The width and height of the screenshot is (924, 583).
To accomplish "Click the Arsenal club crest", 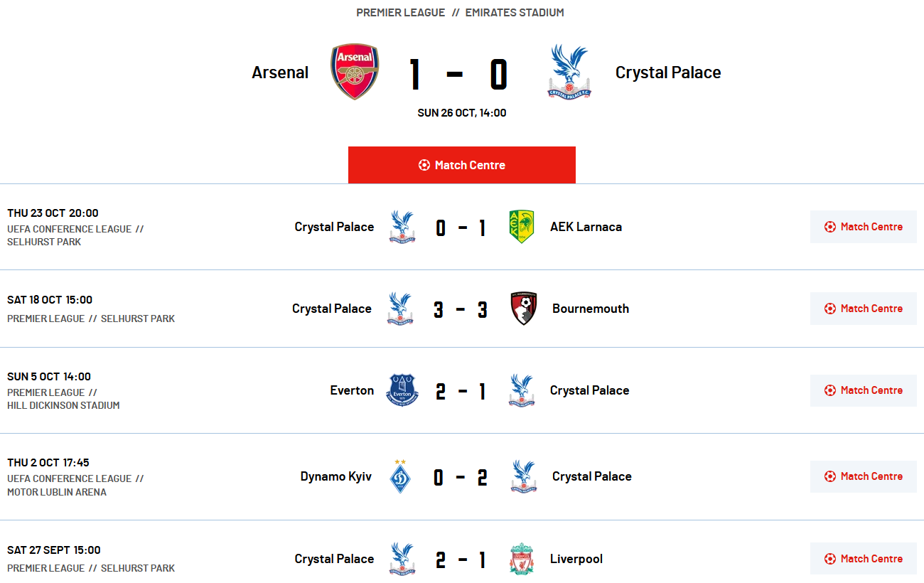I will coord(355,72).
